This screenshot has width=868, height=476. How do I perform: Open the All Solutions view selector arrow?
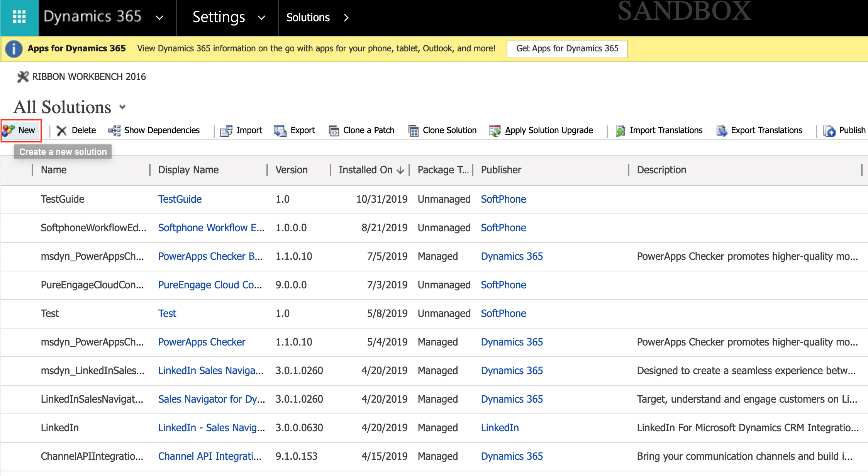[x=122, y=107]
